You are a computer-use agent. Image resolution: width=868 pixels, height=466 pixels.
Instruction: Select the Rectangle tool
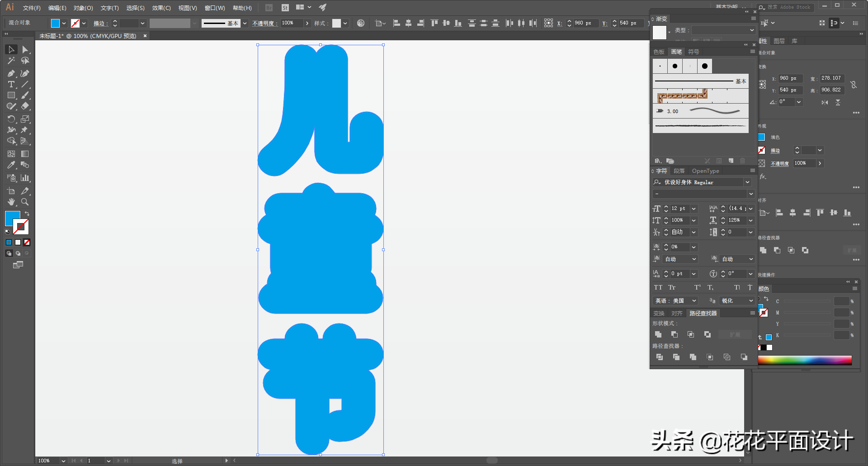pos(11,95)
